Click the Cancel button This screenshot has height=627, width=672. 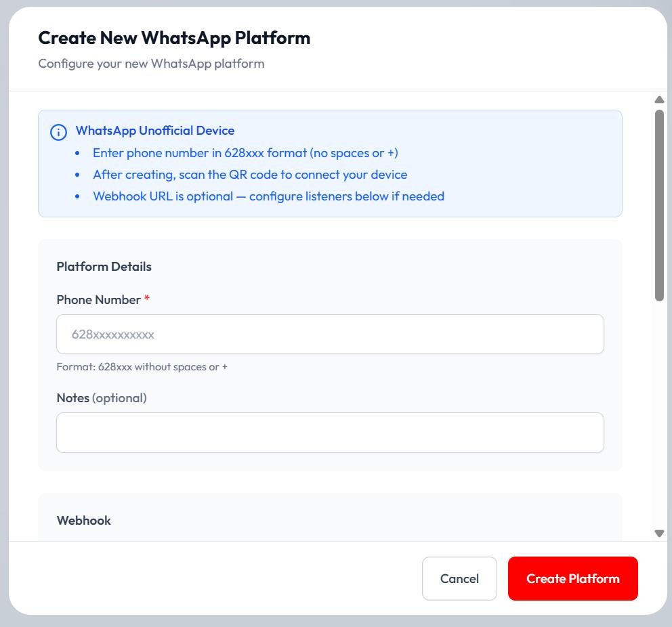point(459,579)
